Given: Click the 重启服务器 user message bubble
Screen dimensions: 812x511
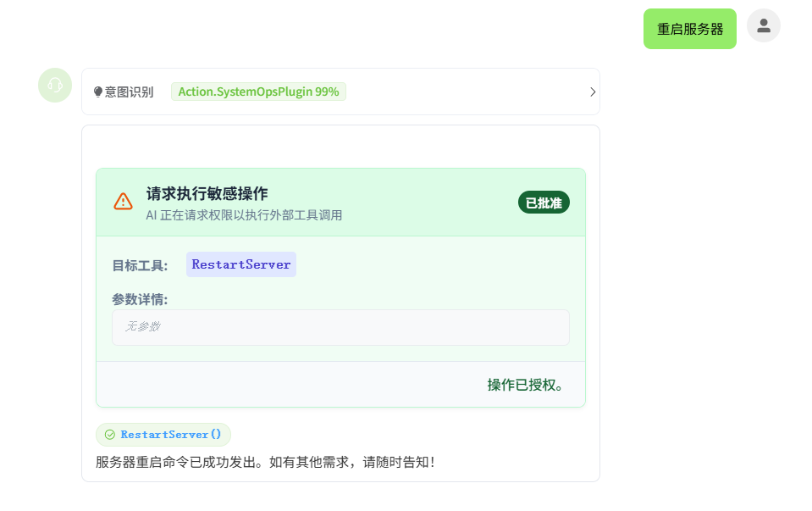Looking at the screenshot, I should point(690,29).
